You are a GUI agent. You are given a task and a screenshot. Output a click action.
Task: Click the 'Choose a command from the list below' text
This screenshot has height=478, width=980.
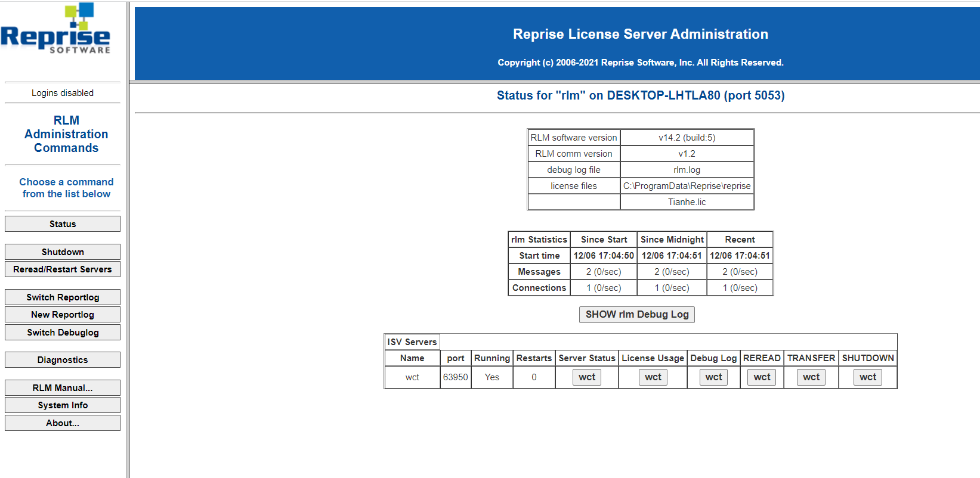click(66, 188)
